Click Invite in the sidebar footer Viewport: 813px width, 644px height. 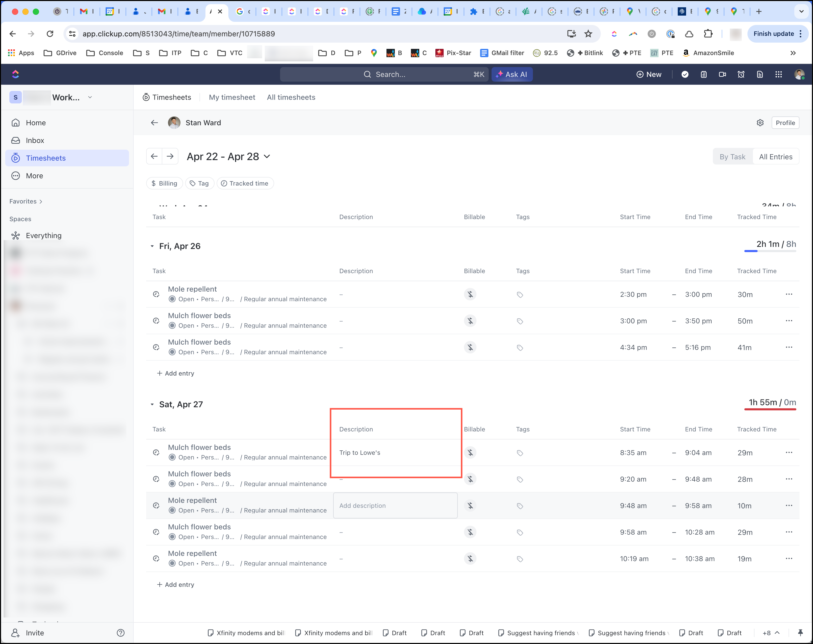(27, 633)
